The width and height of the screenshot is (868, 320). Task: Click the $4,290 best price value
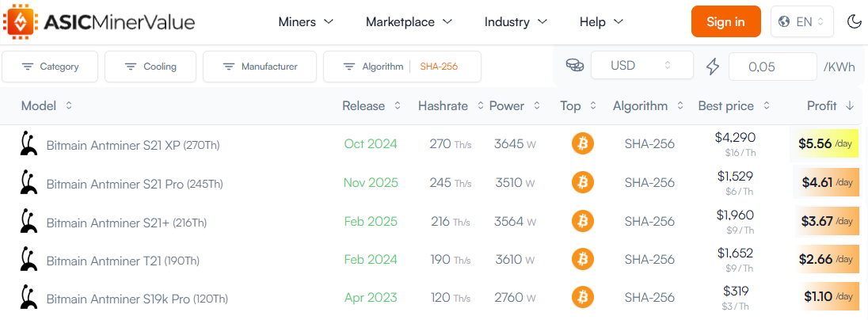click(735, 137)
